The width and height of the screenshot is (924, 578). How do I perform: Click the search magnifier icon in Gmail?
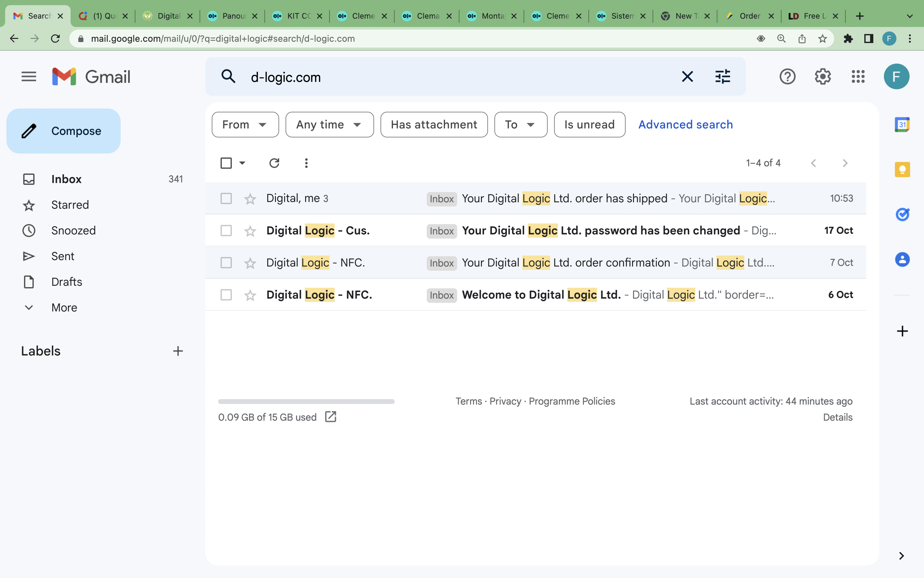coord(228,76)
